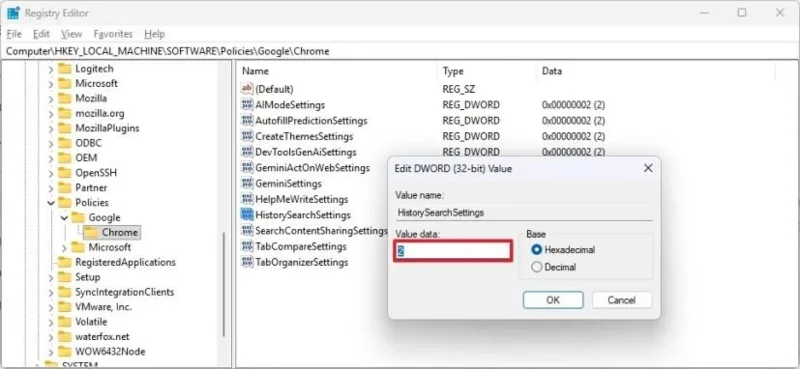Screen dimensions: 800x369
Task: Click the Registry Editor app icon in title bar
Action: pos(13,13)
